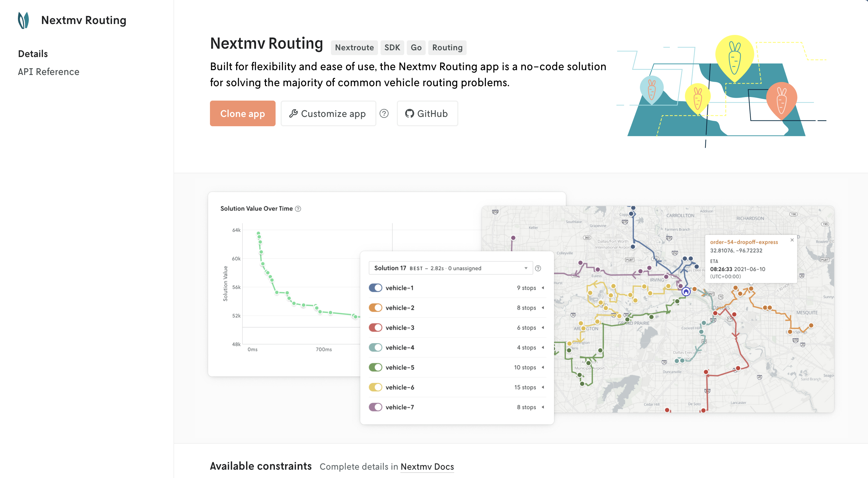868x478 pixels.
Task: Open the Nextmv Docs link
Action: 427,466
